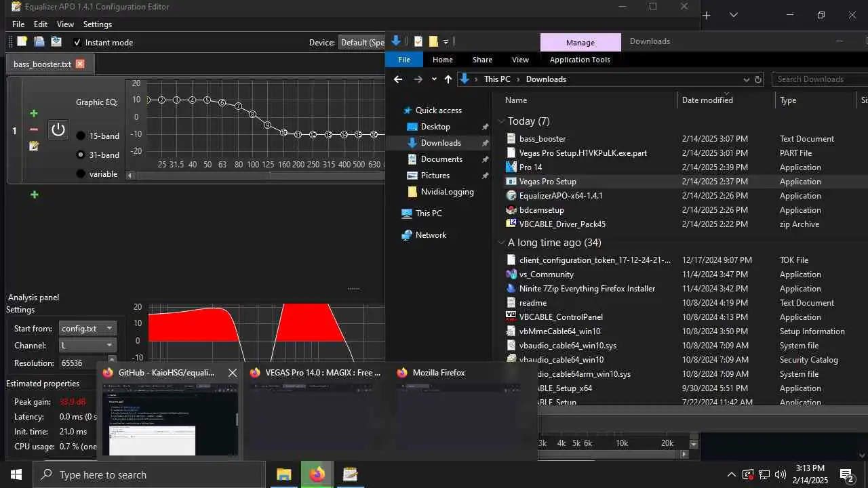The height and width of the screenshot is (488, 868).
Task: Click the Graphic EQ horizontal scrollbar left arrow
Action: pos(130,175)
